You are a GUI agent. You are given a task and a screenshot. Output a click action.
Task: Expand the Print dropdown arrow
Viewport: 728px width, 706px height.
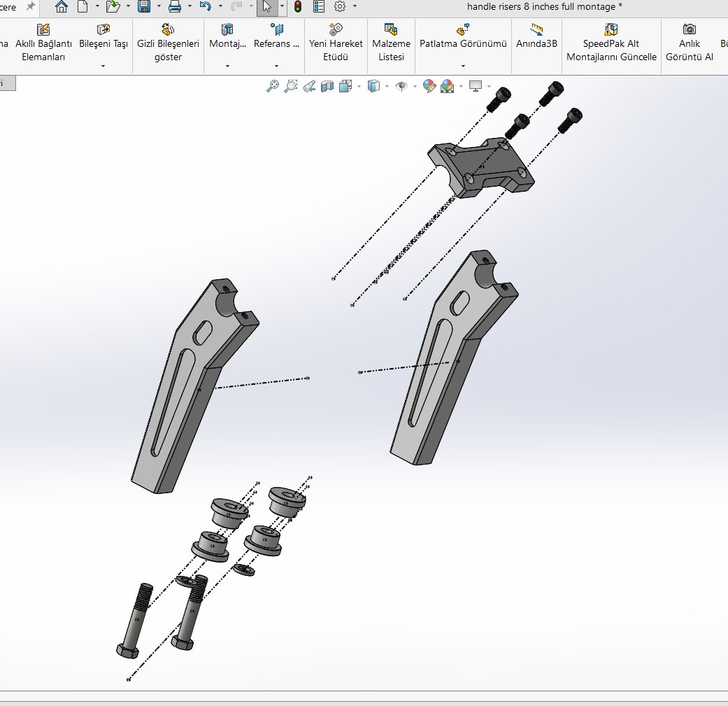[x=190, y=6]
